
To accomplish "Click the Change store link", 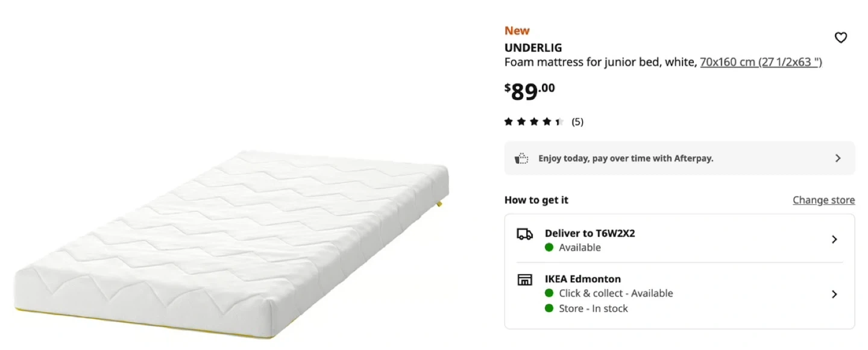I will [x=823, y=200].
